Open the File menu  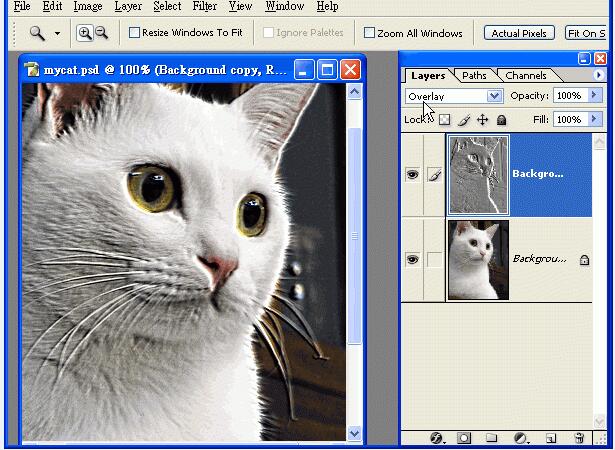(22, 6)
